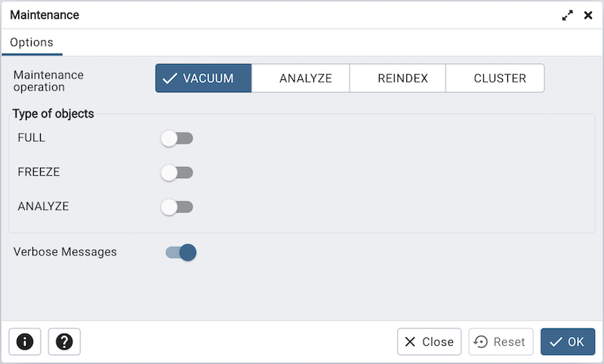Viewport: 604px width, 364px height.
Task: Maximize the Maintenance dialog
Action: click(568, 15)
